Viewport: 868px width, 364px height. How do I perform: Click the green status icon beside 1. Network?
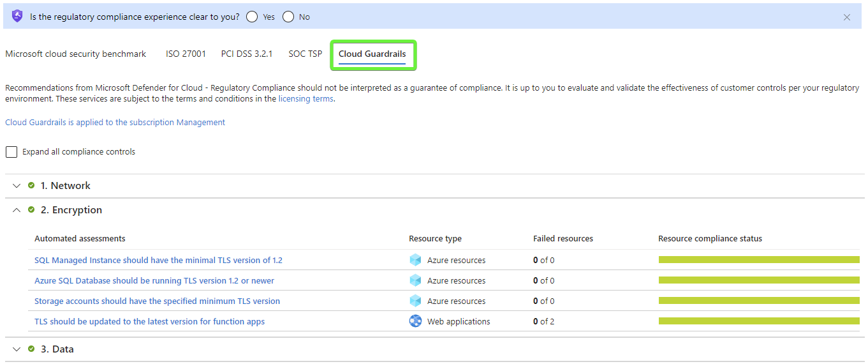[31, 185]
